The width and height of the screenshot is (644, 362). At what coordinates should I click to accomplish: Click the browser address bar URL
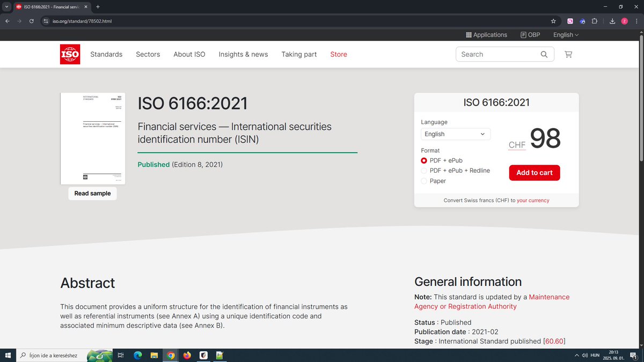[82, 21]
